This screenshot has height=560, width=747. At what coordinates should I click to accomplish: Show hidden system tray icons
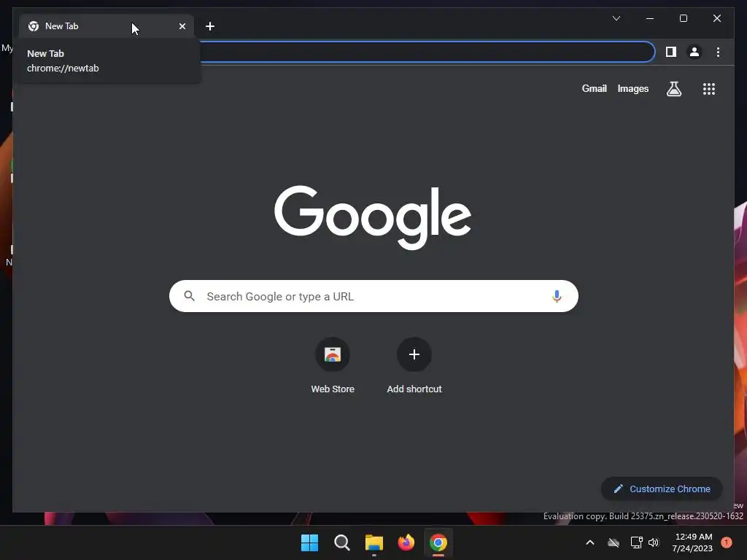click(x=589, y=542)
